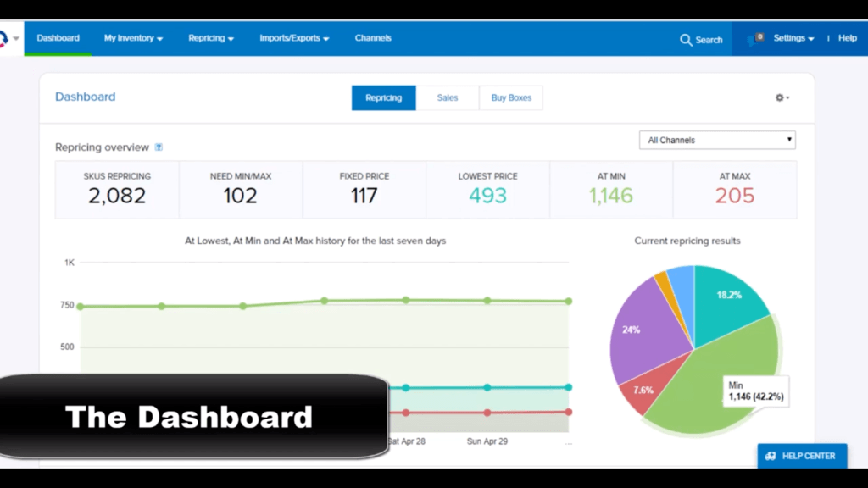Open the Imports/Exports dropdown menu
868x488 pixels.
click(x=294, y=38)
